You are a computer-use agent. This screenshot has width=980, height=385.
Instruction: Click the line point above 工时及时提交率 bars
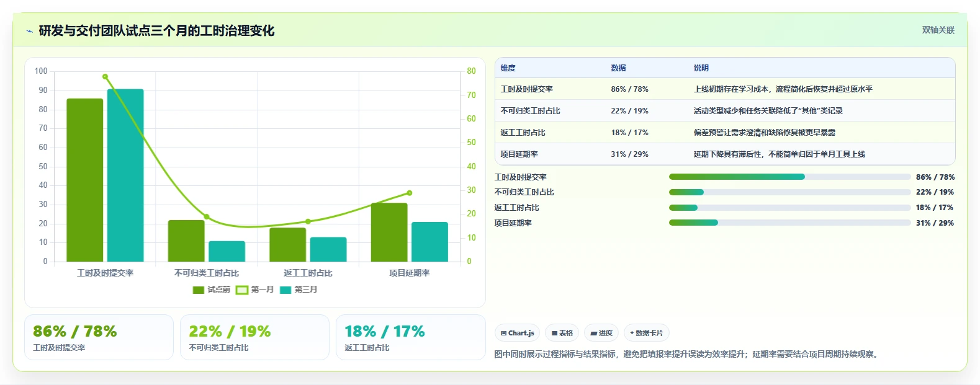tap(105, 77)
